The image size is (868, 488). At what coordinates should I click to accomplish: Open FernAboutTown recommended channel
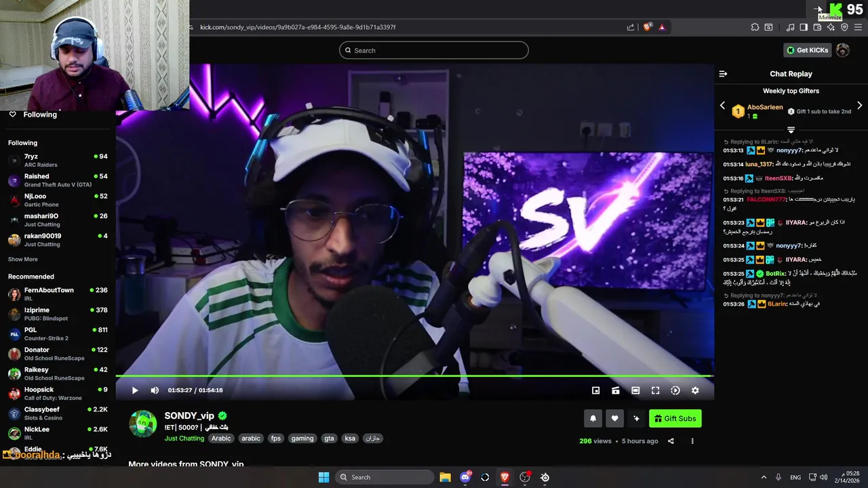(58, 294)
